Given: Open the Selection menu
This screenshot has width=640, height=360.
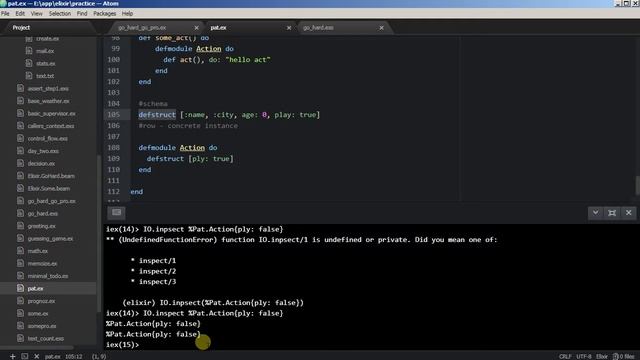Looking at the screenshot, I should pyautogui.click(x=60, y=13).
